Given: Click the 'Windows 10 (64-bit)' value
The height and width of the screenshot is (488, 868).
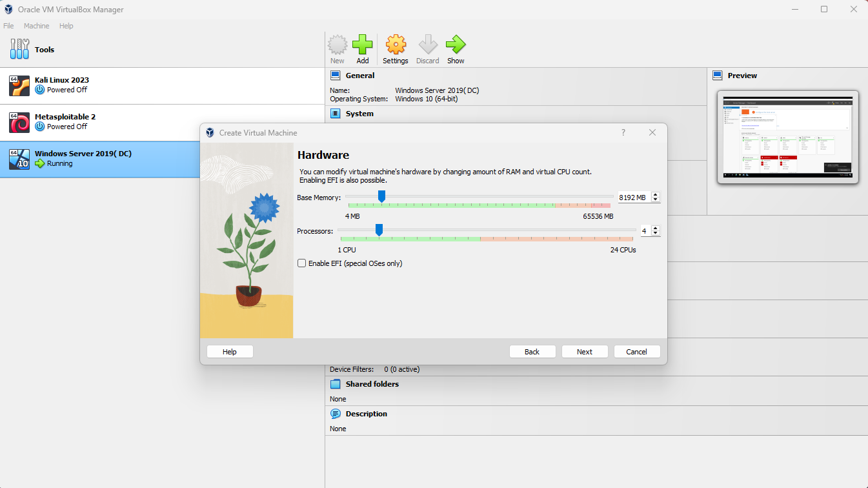Looking at the screenshot, I should coord(427,99).
